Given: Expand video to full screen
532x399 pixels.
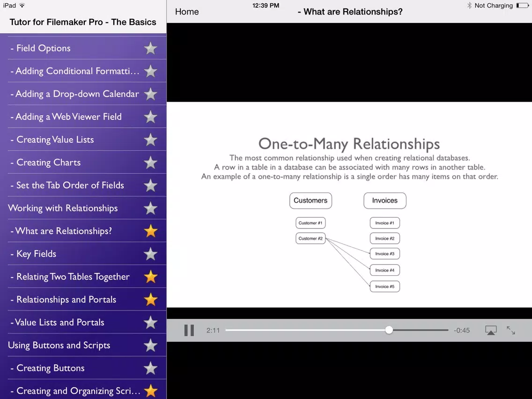Looking at the screenshot, I should point(510,330).
